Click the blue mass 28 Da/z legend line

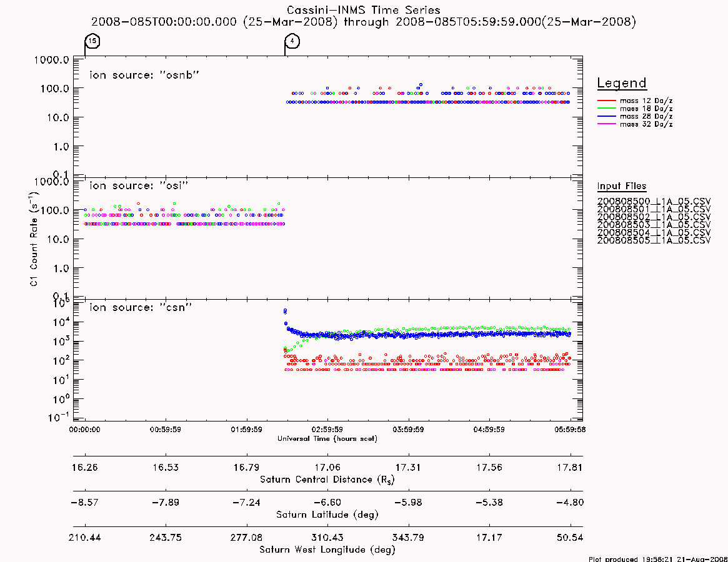click(606, 117)
